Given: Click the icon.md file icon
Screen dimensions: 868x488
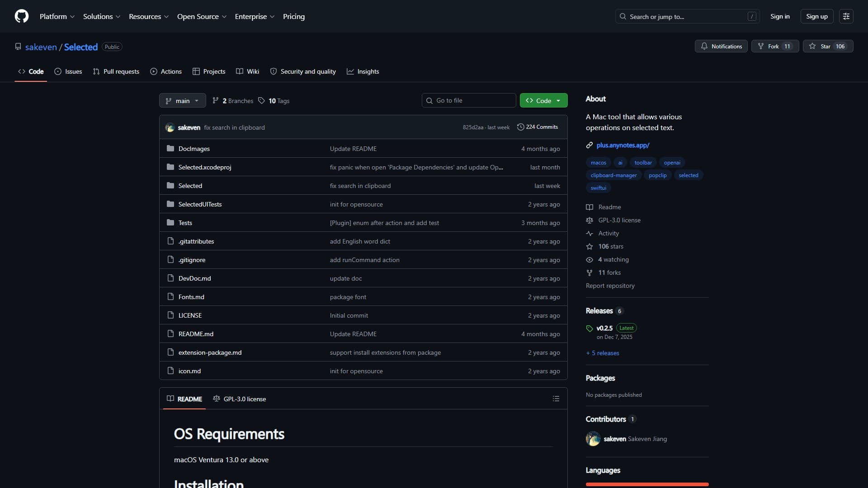Looking at the screenshot, I should pyautogui.click(x=170, y=371).
